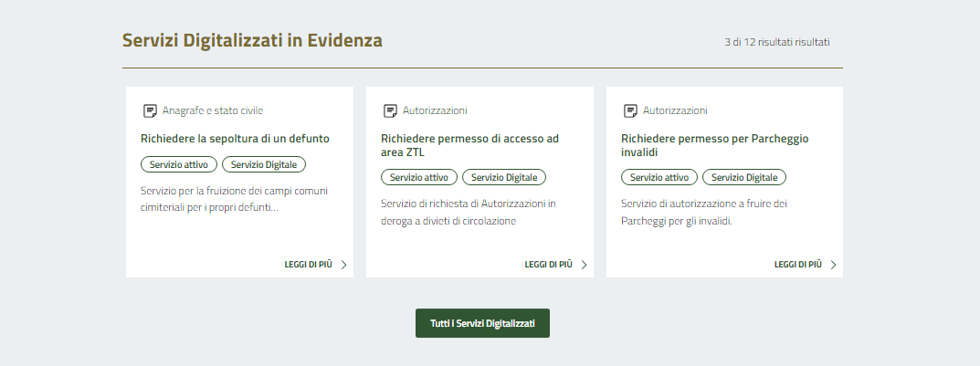Click 'Leggi di più' on the sepoltura card
The image size is (980, 366).
coord(309,265)
